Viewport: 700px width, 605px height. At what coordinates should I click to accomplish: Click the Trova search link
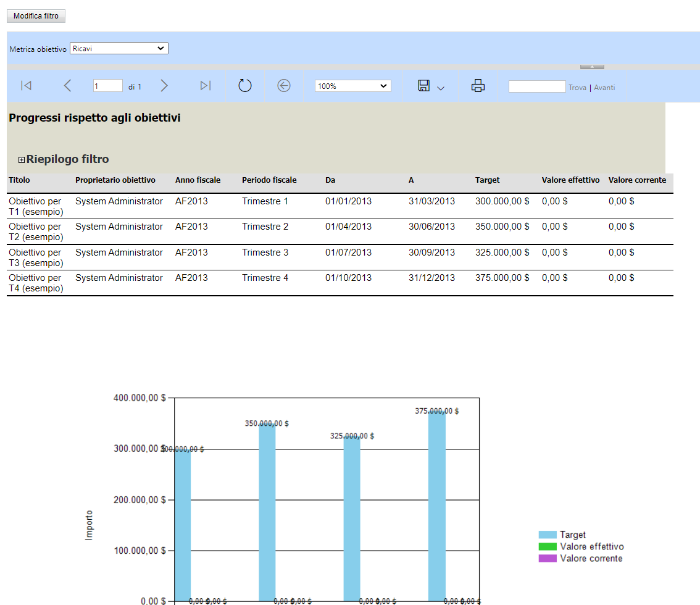tap(577, 86)
